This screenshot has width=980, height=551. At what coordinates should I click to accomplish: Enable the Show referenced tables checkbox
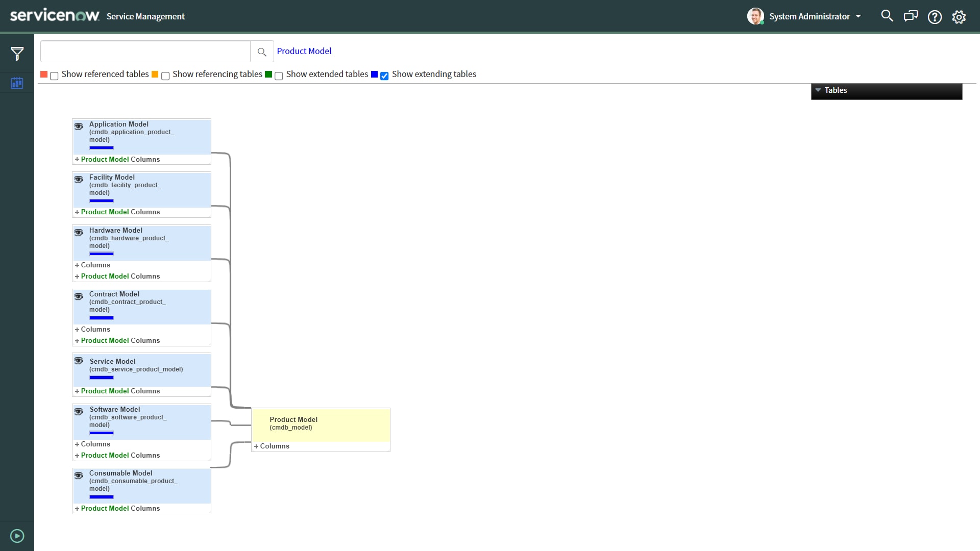(x=54, y=76)
